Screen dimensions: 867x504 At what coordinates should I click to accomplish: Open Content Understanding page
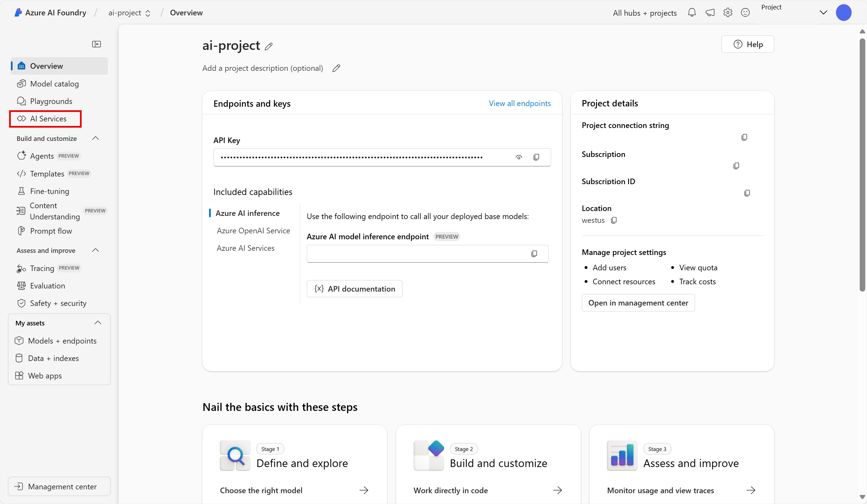click(x=55, y=211)
